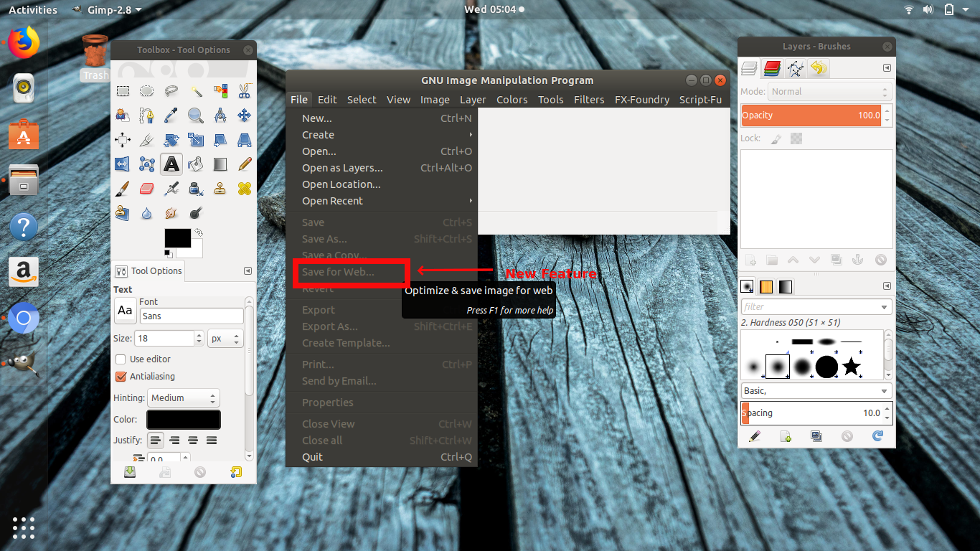The image size is (980, 551).
Task: Pick the star brush thumbnail
Action: (x=852, y=367)
